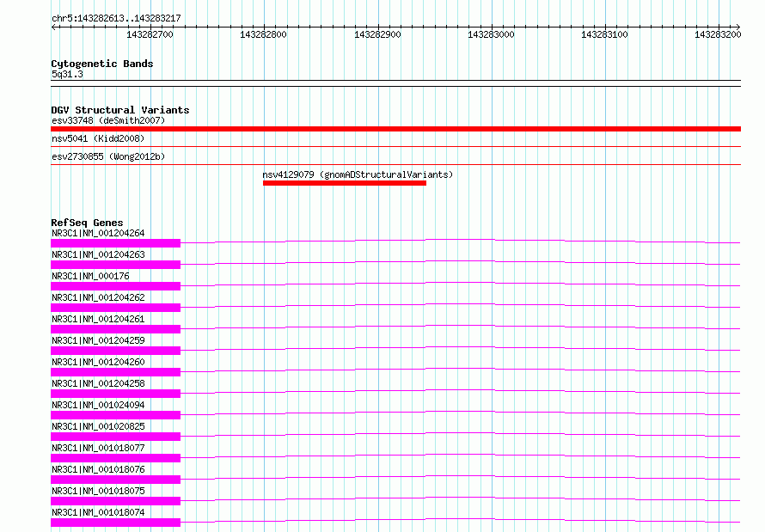Click the NR3C1|NM_001204258 transcript label
This screenshot has height=532, width=765.
pyautogui.click(x=98, y=383)
